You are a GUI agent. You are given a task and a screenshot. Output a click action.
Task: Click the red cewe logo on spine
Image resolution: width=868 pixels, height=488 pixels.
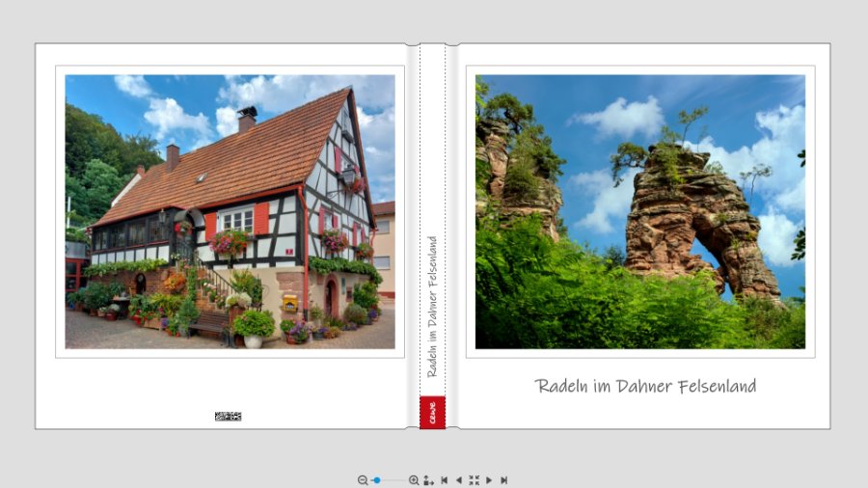coord(432,412)
